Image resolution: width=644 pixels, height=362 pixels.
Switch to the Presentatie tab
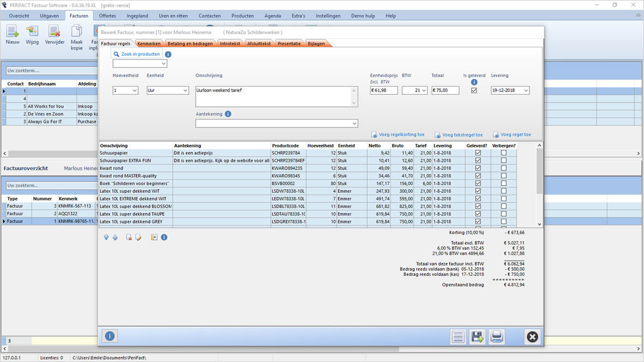pyautogui.click(x=289, y=44)
